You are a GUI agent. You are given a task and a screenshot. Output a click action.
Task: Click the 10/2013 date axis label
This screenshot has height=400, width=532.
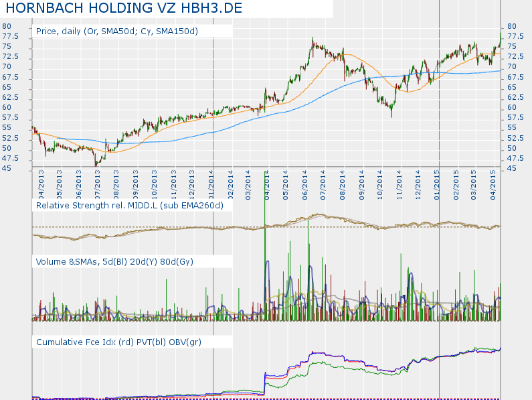pos(154,185)
